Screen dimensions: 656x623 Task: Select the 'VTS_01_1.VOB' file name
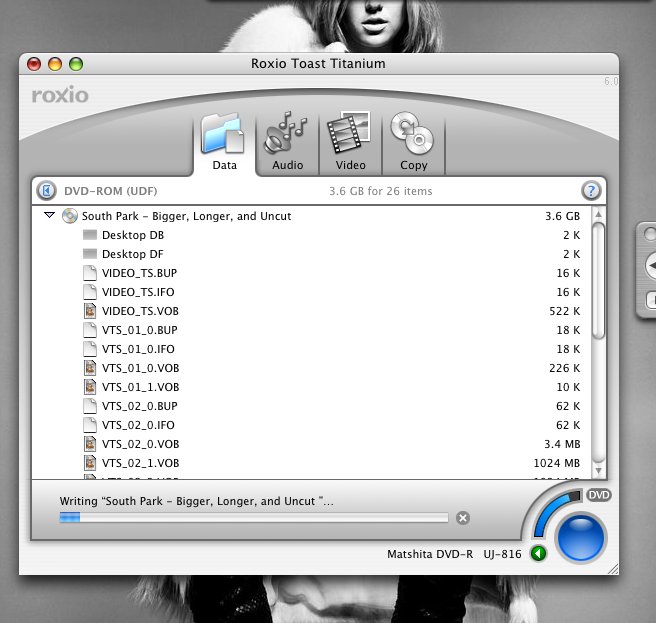tap(141, 387)
